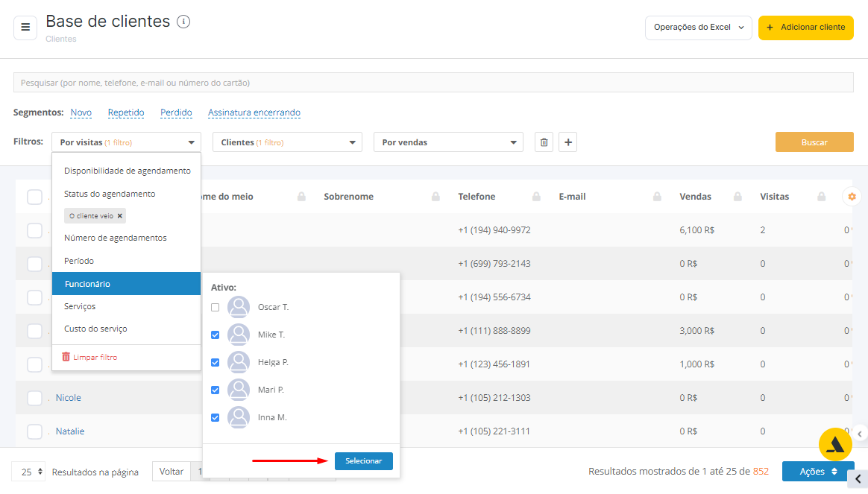Click the plus icon to add a filter
The height and width of the screenshot is (494, 868).
568,142
